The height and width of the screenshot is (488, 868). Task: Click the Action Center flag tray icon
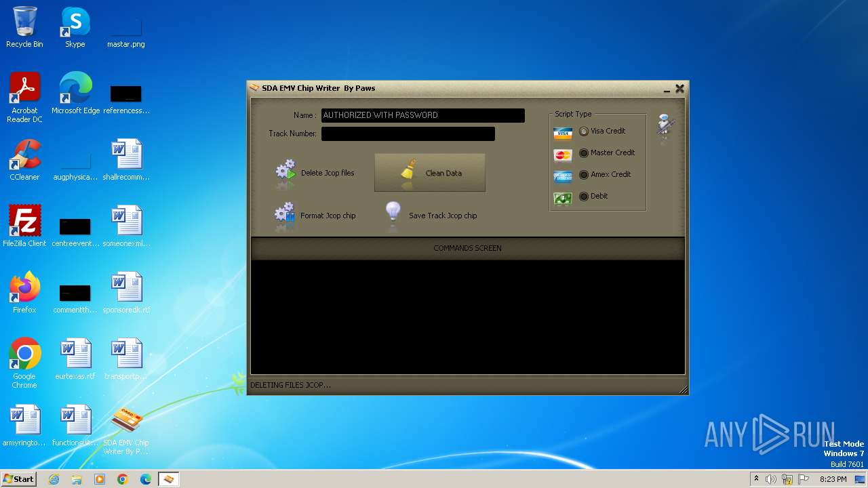[x=804, y=479]
